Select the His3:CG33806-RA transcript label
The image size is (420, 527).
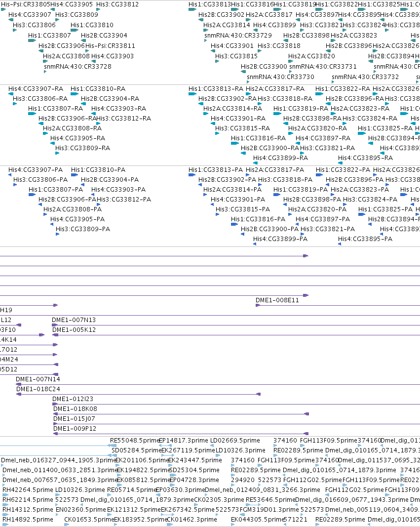(x=40, y=98)
